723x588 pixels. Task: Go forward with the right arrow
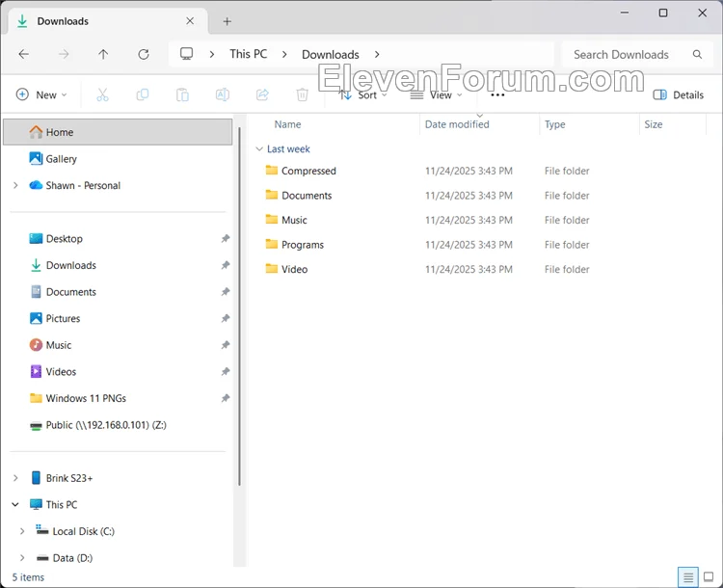[64, 54]
